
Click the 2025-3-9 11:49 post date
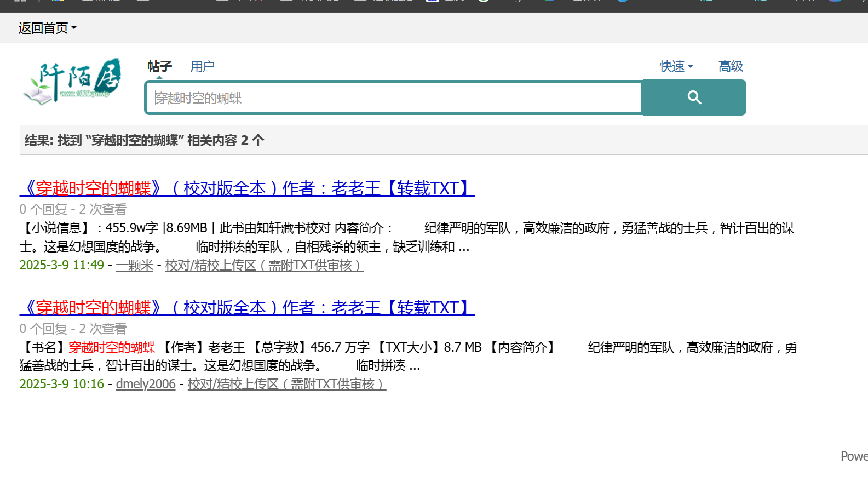coord(61,265)
